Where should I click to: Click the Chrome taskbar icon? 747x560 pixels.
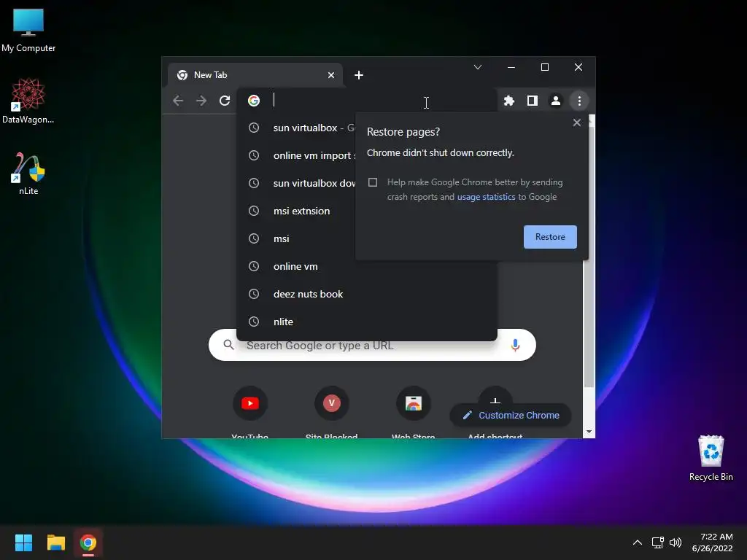(88, 542)
